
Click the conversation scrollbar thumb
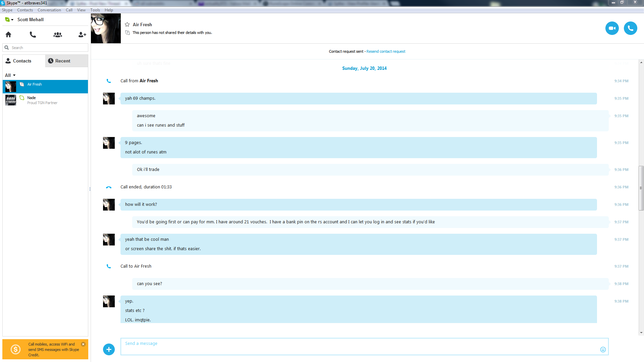[641, 188]
